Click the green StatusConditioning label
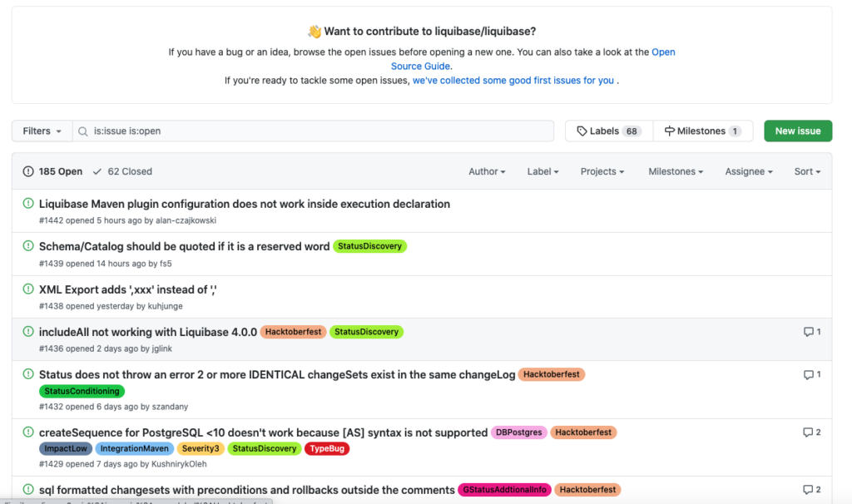852x504 pixels. click(x=82, y=391)
